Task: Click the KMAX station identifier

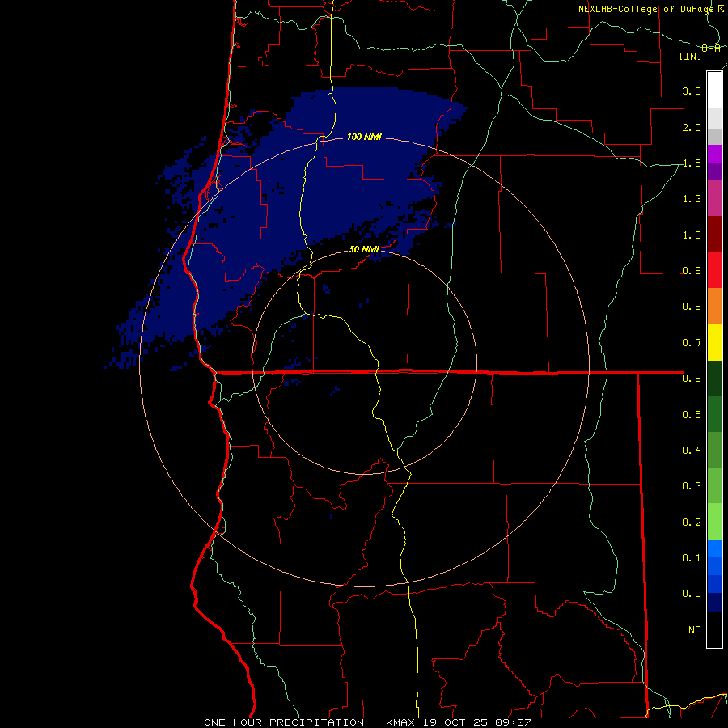Action: click(x=402, y=722)
